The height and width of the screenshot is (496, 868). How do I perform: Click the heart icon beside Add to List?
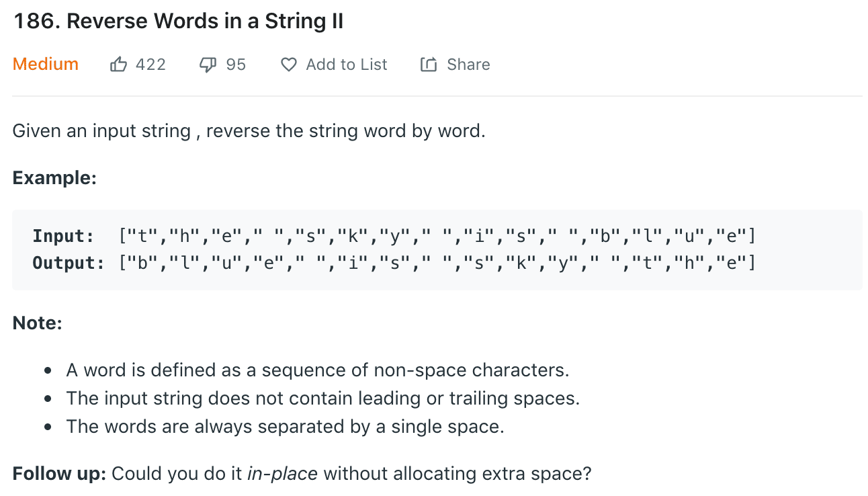[289, 65]
